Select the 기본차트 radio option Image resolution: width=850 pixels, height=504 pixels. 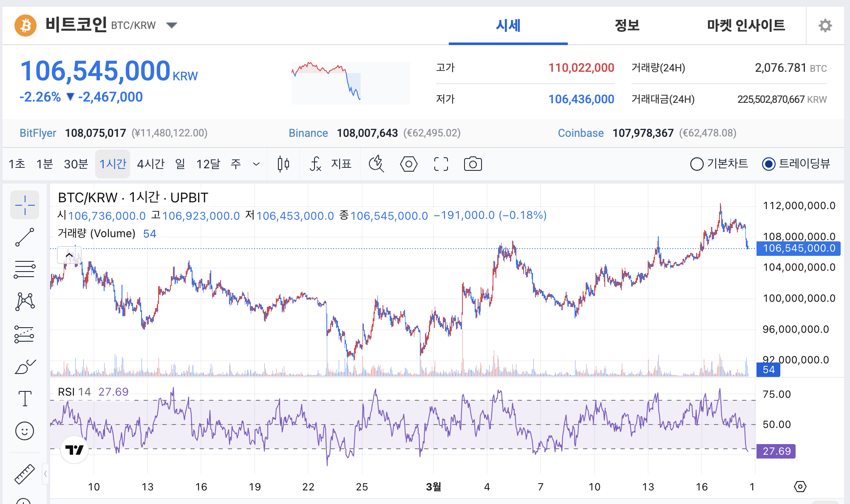[697, 164]
